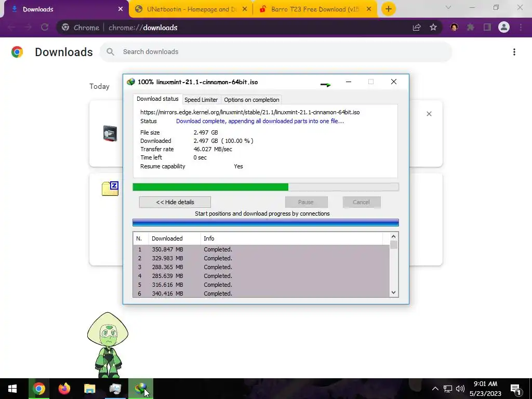
Task: Switch to Barro T23 Free Download tab
Action: [315, 9]
